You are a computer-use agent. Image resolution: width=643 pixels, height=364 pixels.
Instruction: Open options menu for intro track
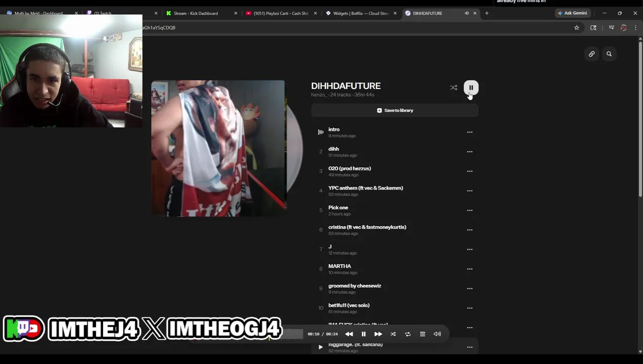click(470, 132)
